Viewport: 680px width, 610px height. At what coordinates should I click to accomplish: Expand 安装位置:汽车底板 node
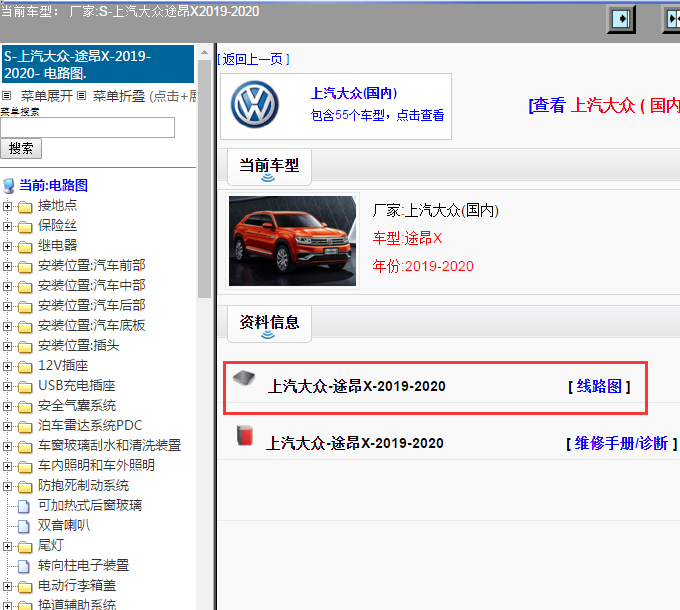coord(7,326)
